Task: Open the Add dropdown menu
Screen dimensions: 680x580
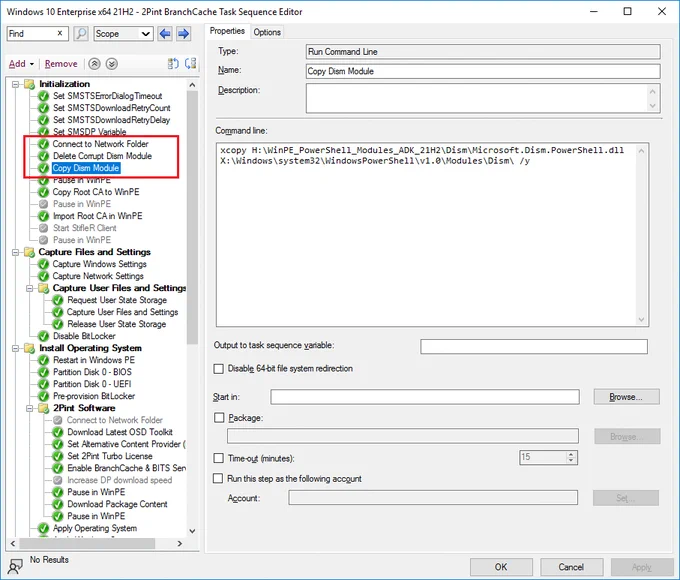Action: click(21, 64)
